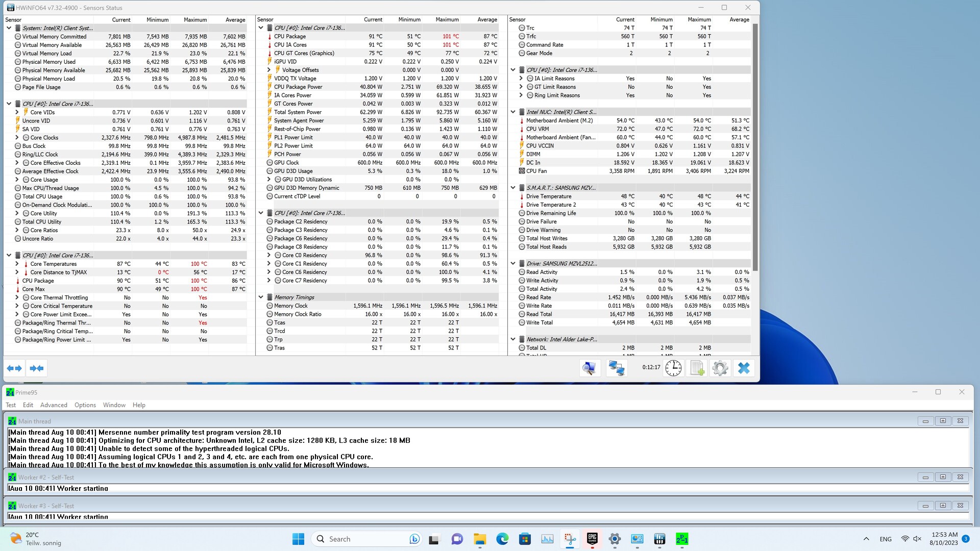The image size is (980, 551).
Task: Click the Worker #2 window icon in Prime95
Action: pyautogui.click(x=12, y=477)
